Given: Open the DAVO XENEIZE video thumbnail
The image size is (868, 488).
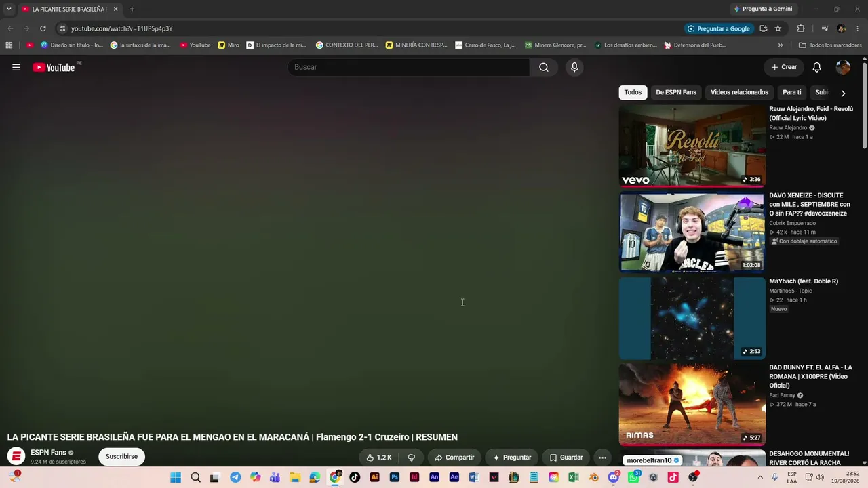Looking at the screenshot, I should pyautogui.click(x=692, y=232).
